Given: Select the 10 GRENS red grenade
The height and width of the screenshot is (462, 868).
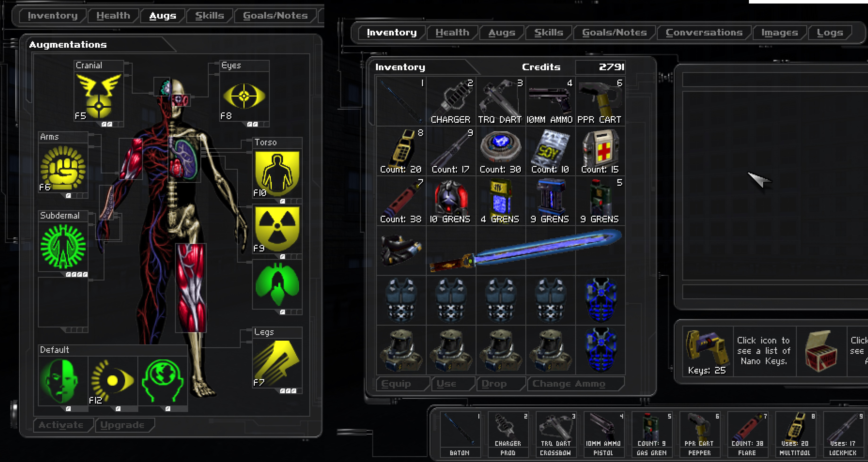Looking at the screenshot, I should pos(451,201).
